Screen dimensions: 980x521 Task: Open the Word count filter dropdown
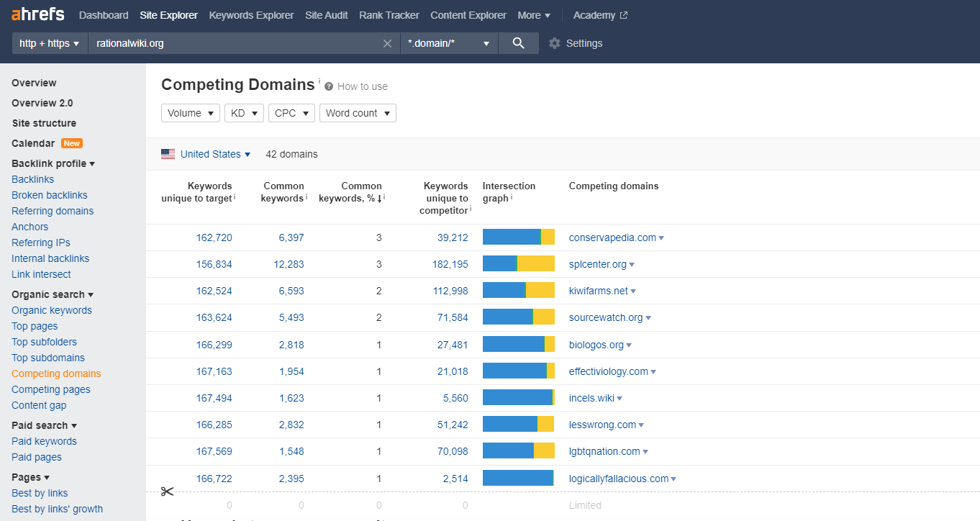point(358,113)
